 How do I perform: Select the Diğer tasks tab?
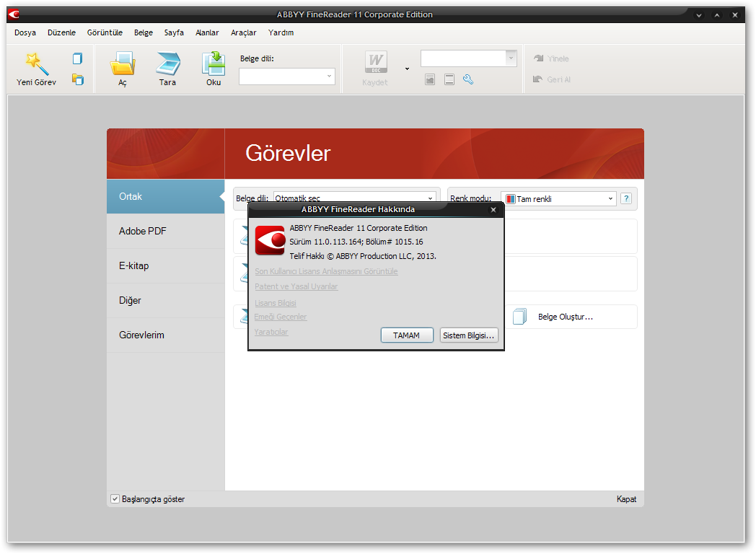pos(165,300)
